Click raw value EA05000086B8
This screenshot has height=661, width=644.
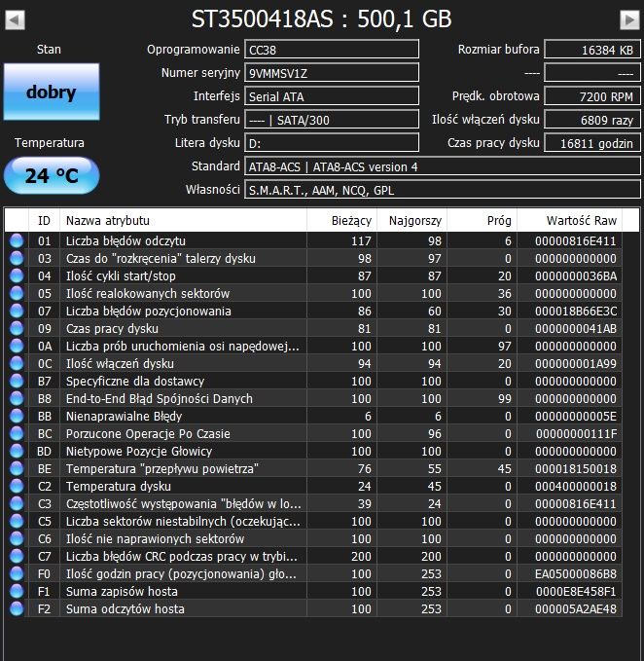click(x=576, y=573)
